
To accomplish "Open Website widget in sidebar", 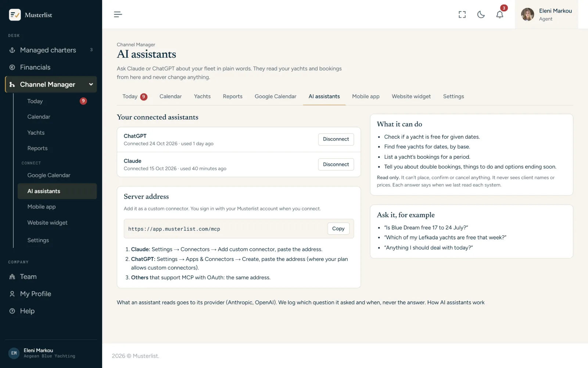I will pyautogui.click(x=57, y=223).
